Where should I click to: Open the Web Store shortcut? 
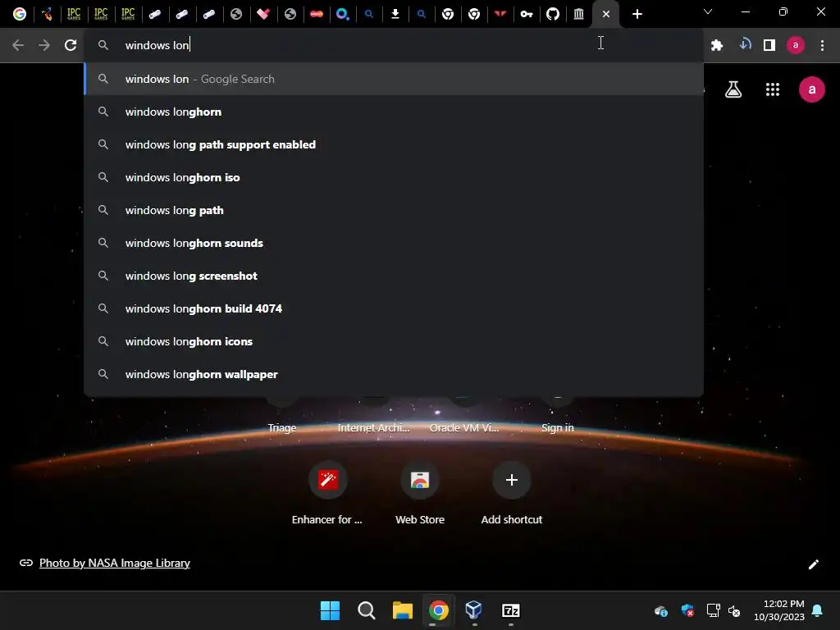coord(420,492)
